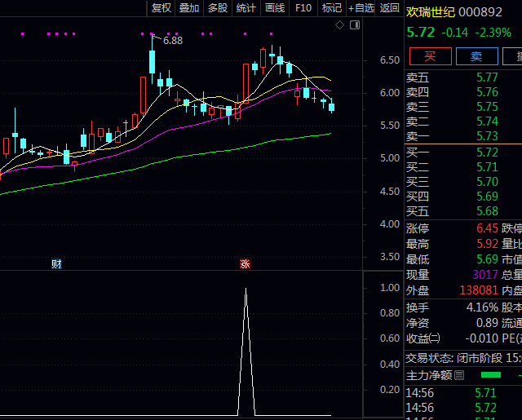This screenshot has width=522, height=420.
Task: Select 卖五 price 5.77
Action: pos(487,77)
